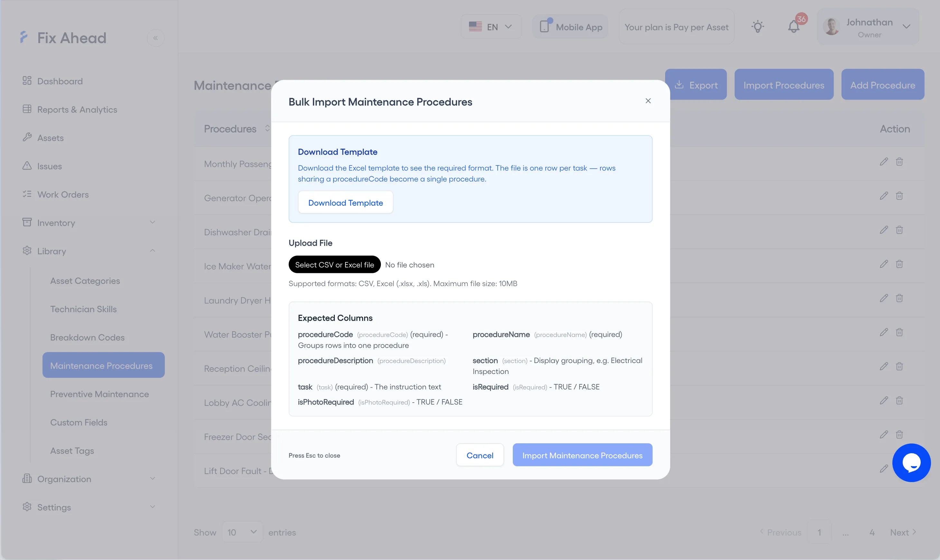
Task: Delete the Water Booster procedure row
Action: pyautogui.click(x=899, y=332)
